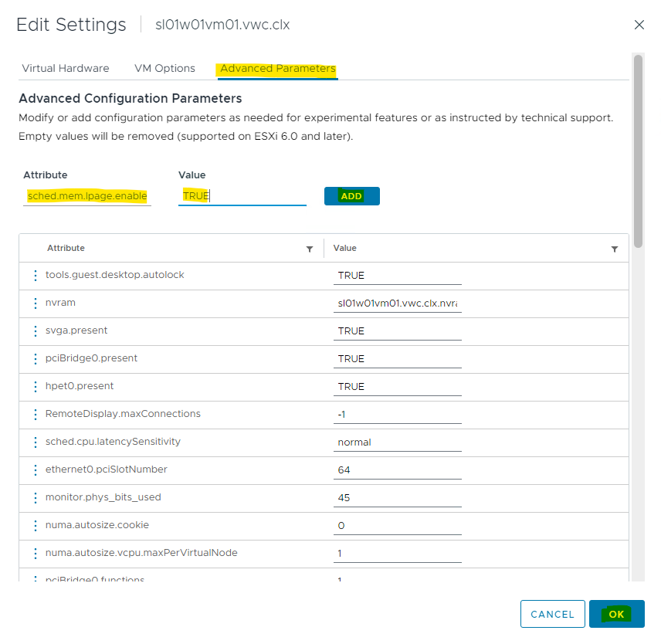Viewport: 661px width, 644px height.
Task: Focus the new Value input containing TRUE
Action: (x=242, y=196)
